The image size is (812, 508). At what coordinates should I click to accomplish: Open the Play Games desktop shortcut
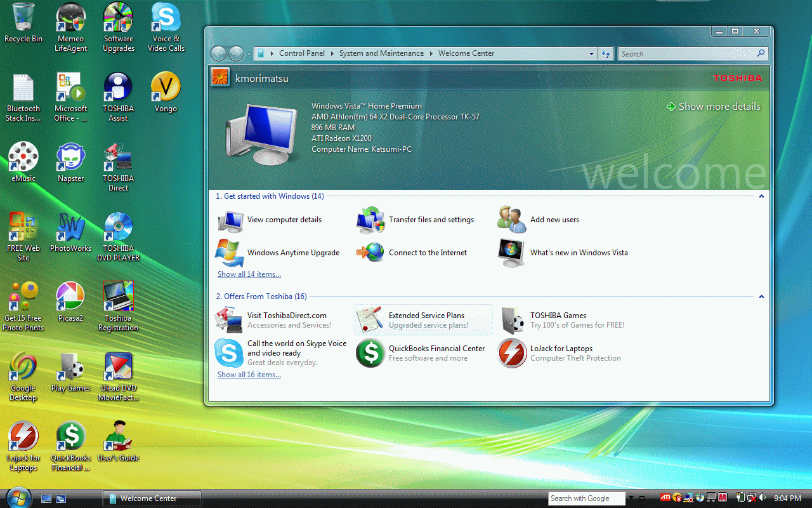point(71,372)
